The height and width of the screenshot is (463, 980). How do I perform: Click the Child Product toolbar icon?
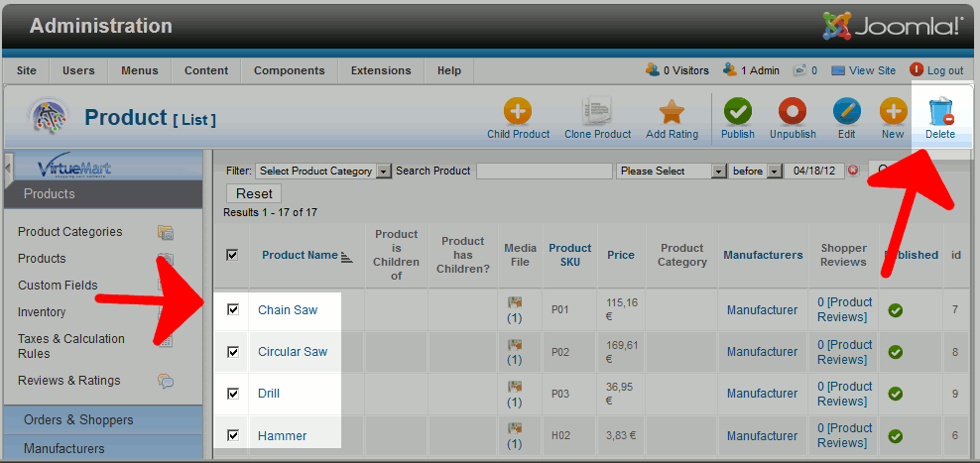518,110
